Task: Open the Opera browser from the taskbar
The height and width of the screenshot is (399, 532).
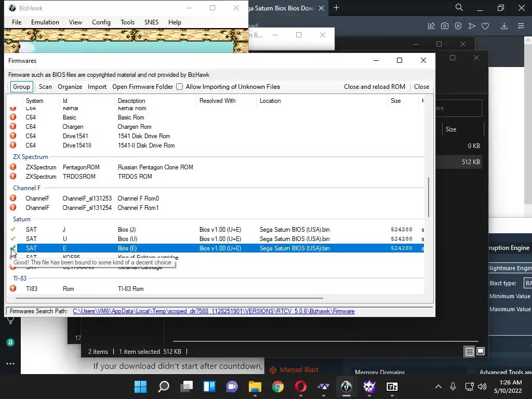Action: tap(301, 387)
